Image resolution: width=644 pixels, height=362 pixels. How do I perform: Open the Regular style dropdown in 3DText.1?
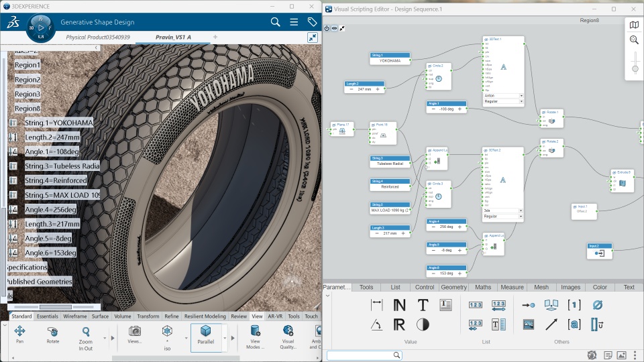[x=521, y=103]
